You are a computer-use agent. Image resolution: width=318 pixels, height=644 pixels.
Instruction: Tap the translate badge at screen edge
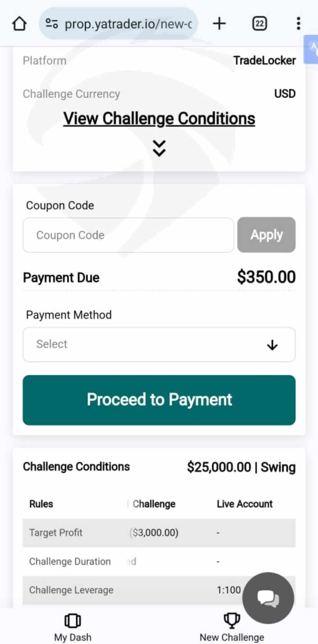coord(313,49)
